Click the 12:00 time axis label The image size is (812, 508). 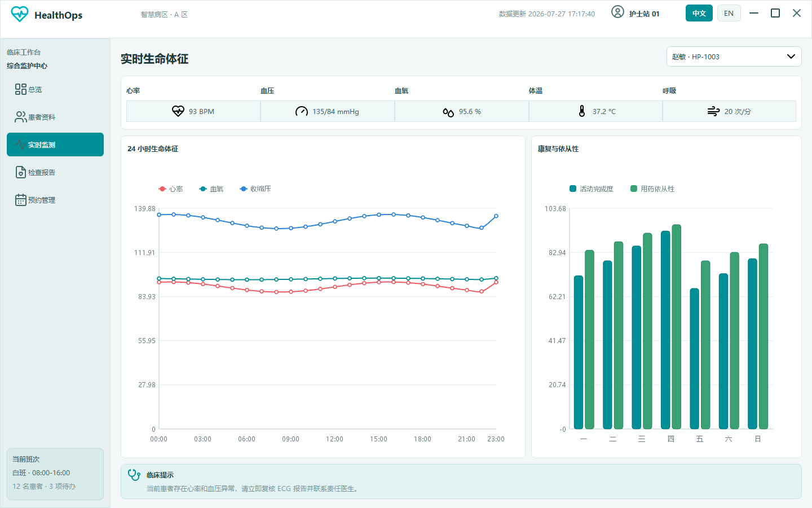point(334,439)
